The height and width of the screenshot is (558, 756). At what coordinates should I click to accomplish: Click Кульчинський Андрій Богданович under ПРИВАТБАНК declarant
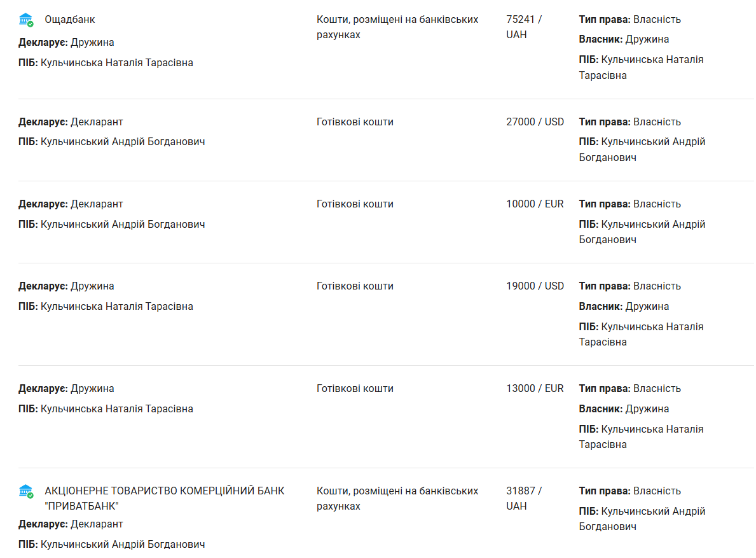coord(123,544)
